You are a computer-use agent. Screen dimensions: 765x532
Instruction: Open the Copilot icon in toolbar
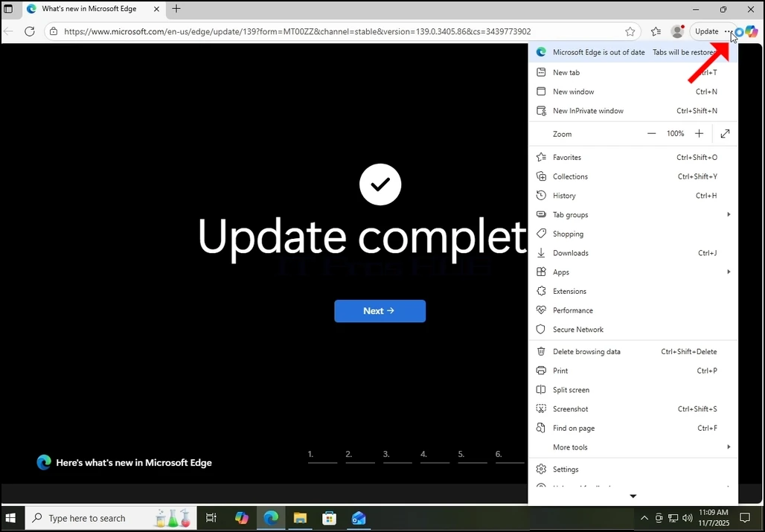(752, 31)
